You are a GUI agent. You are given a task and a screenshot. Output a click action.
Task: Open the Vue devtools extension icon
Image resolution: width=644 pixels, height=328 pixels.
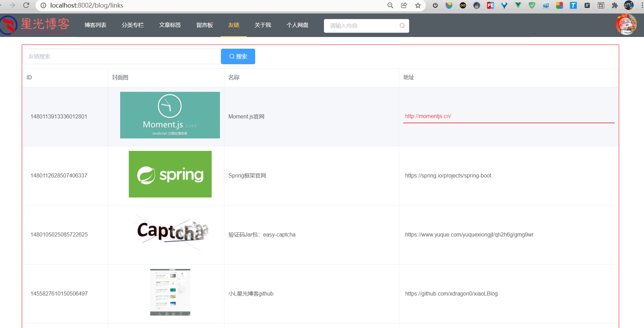[x=518, y=5]
